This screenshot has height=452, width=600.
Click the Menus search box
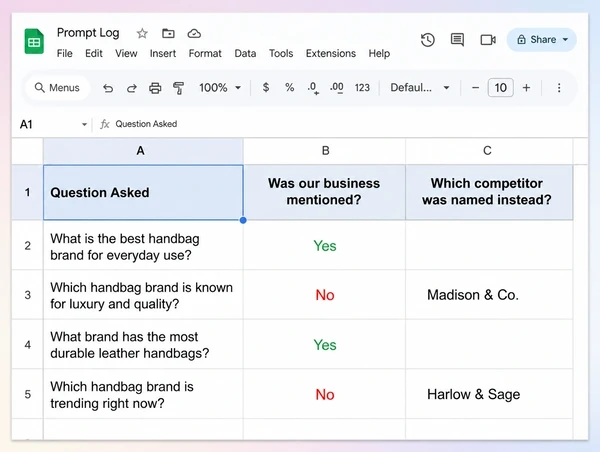point(57,88)
